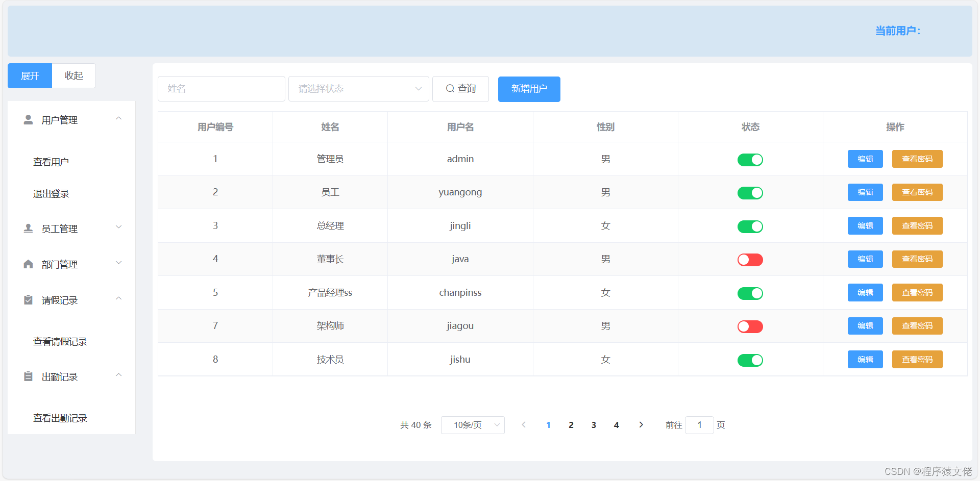Click 查看密码 for chanpinss row
Screen dimensions: 980x481
[917, 293]
